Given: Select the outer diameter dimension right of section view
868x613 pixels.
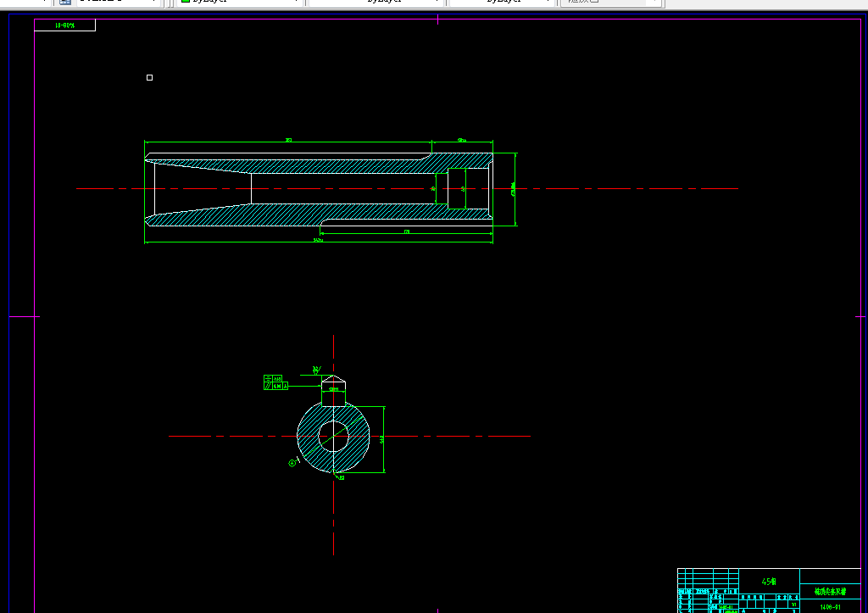Looking at the screenshot, I should coord(515,189).
